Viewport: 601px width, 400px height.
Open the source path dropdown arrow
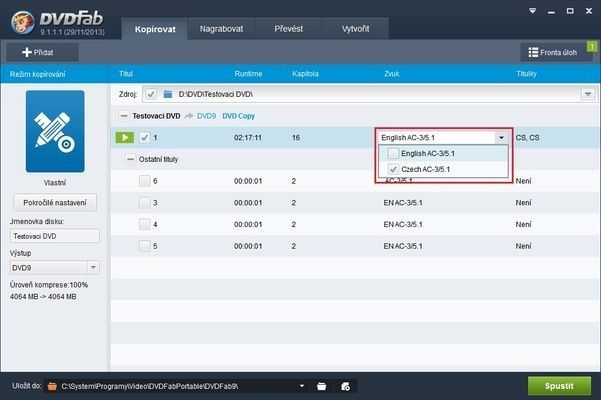(588, 94)
